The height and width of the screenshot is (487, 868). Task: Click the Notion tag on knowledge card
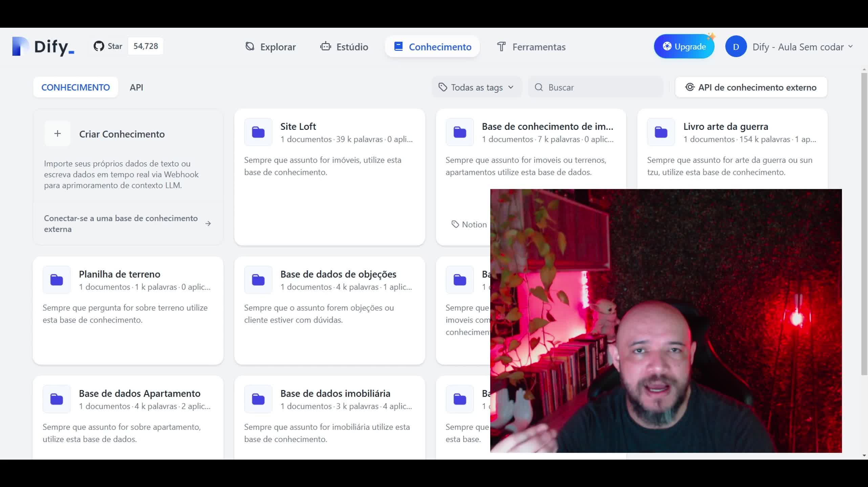pos(469,225)
